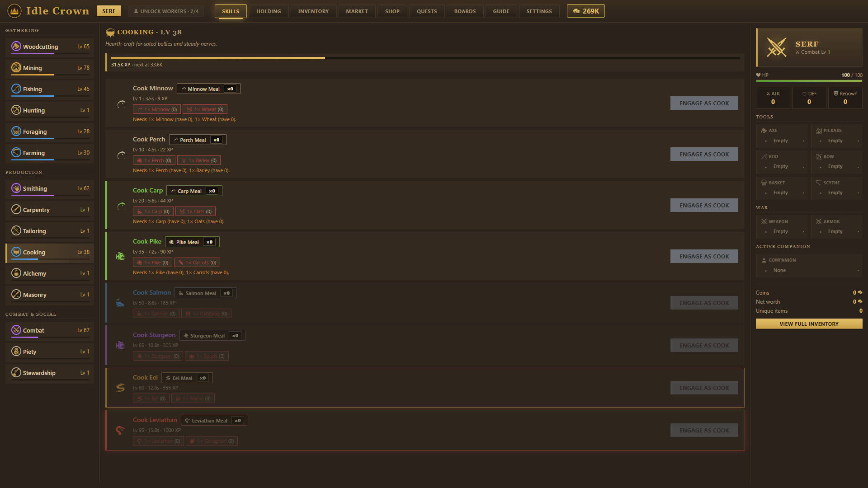The height and width of the screenshot is (488, 868).
Task: Click the Pike fish recipe icon
Action: (x=120, y=256)
